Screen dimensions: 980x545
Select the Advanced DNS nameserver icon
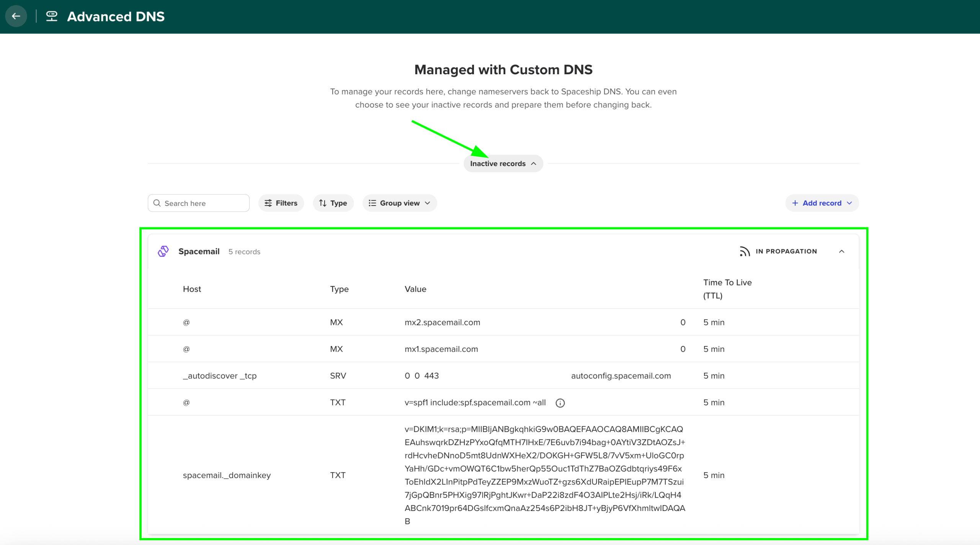pyautogui.click(x=51, y=16)
